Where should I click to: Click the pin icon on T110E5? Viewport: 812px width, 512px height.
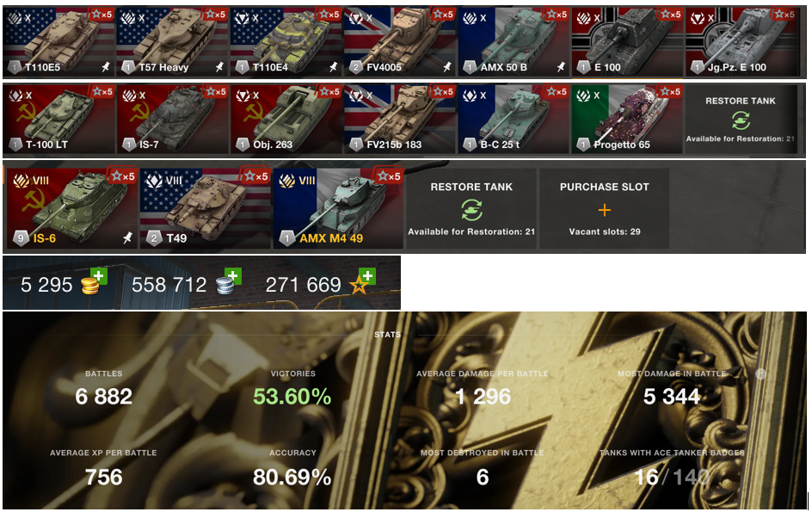click(x=106, y=66)
